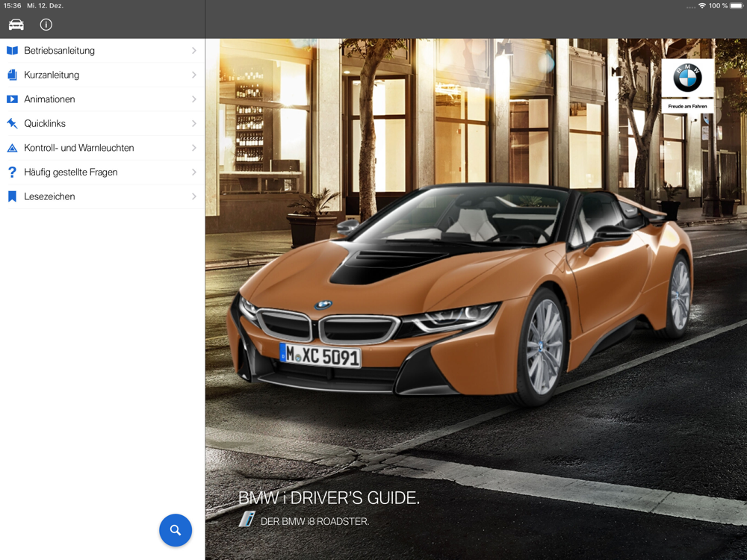Viewport: 747px width, 560px height.
Task: Open the Kurzanleitung menu entry
Action: click(x=102, y=75)
